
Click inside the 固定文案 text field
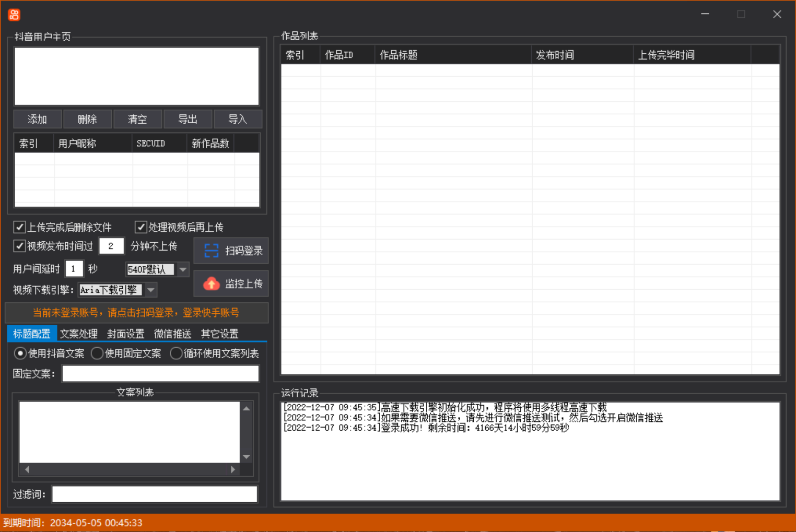(x=160, y=373)
